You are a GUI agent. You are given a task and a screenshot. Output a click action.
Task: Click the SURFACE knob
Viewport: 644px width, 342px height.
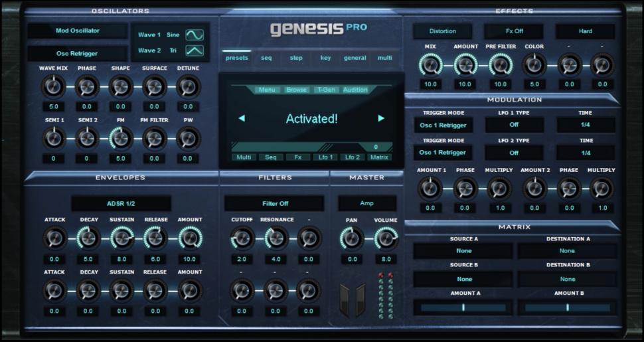tap(155, 87)
